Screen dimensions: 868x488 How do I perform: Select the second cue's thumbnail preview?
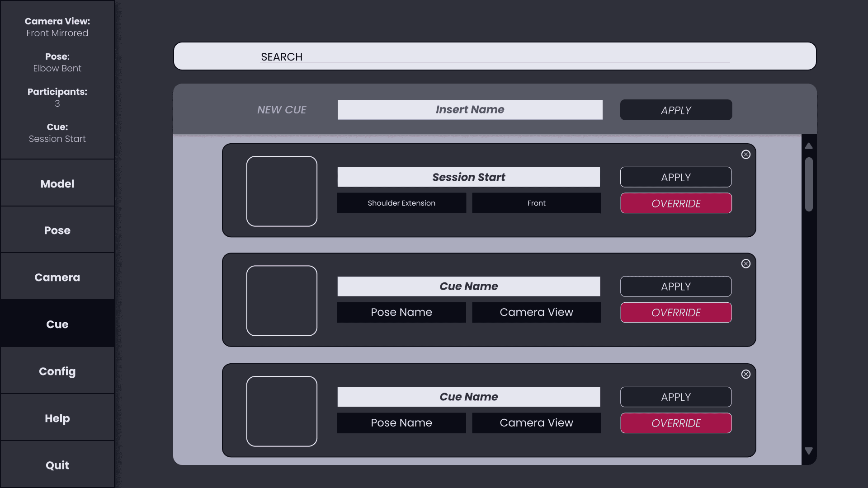coord(282,301)
